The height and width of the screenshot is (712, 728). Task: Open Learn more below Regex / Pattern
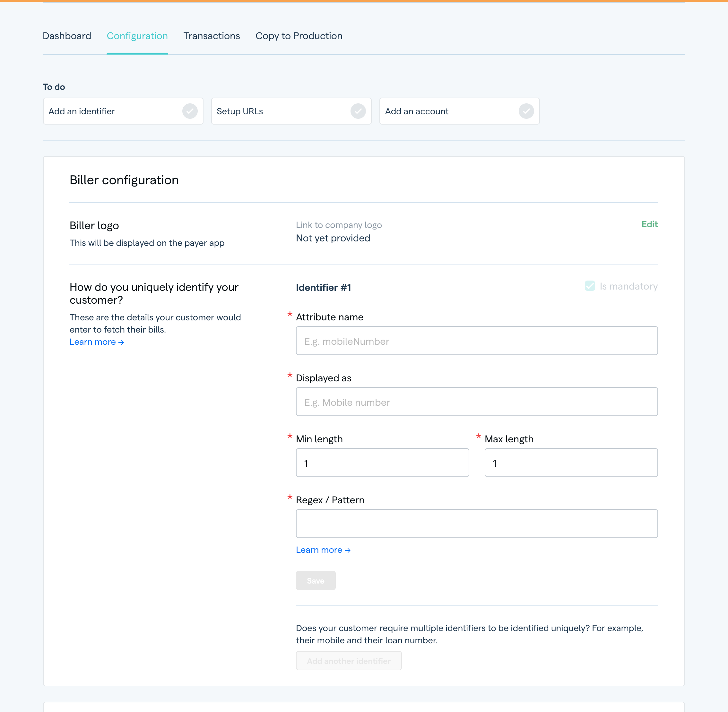(323, 550)
